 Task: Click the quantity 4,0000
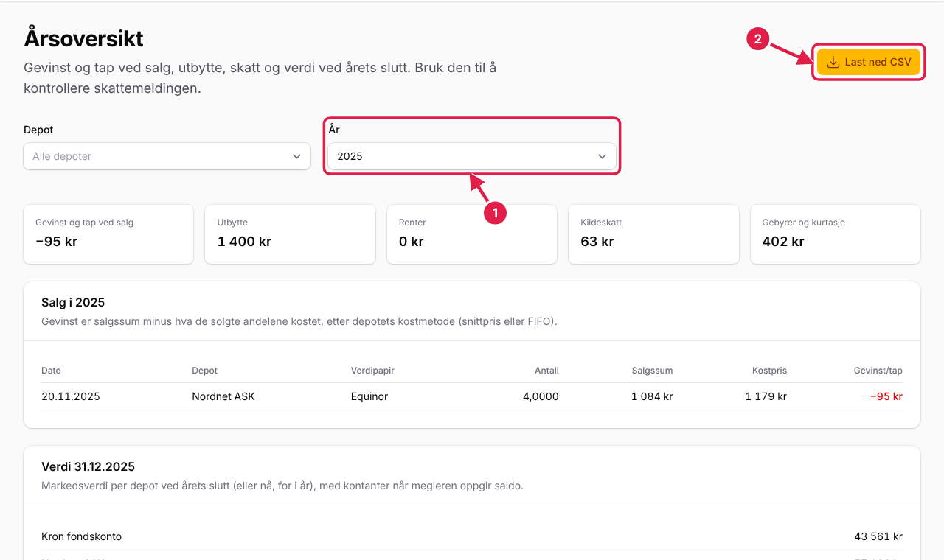click(x=541, y=396)
